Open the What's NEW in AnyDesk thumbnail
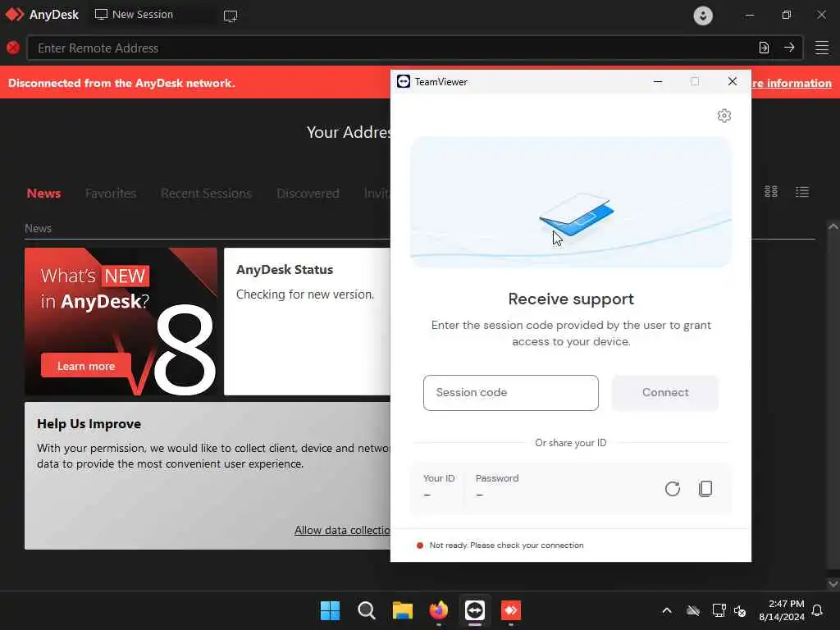 [121, 322]
